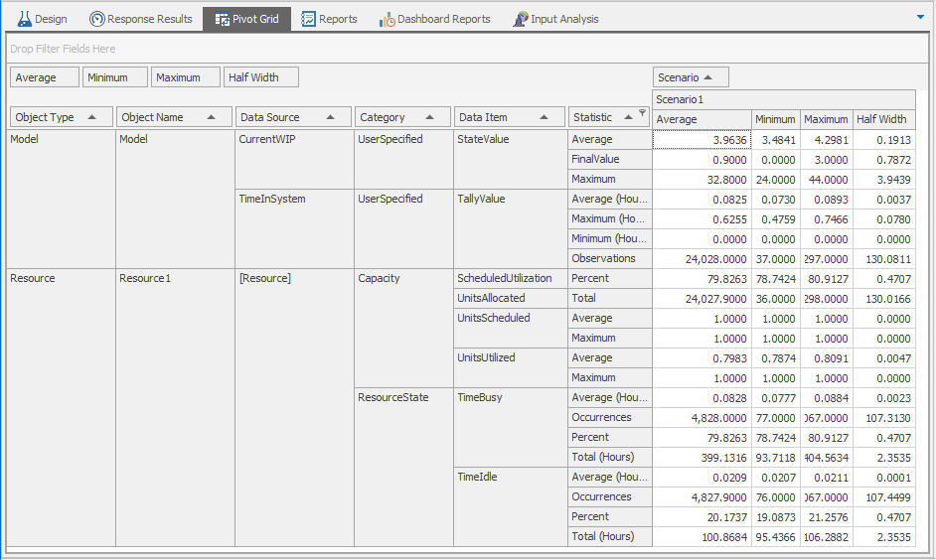Select the Pivot Grid tab
Viewport: 936px width, 560px height.
[246, 19]
